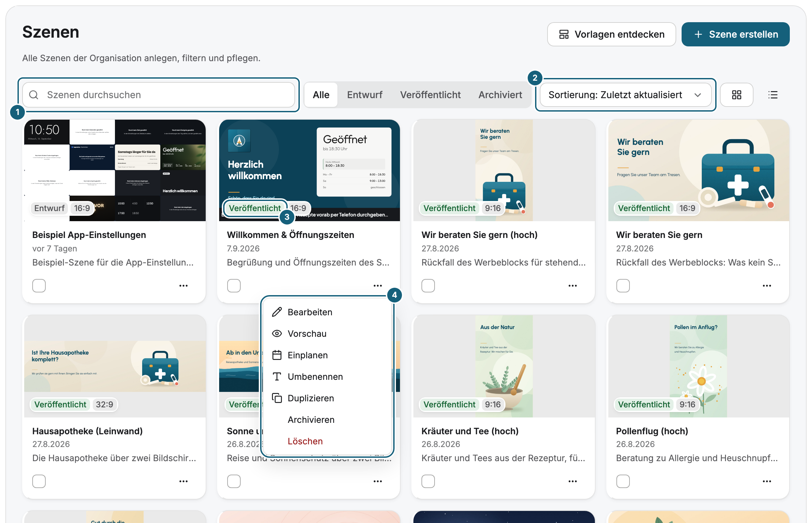Show only Archiviert scenes
The image size is (812, 523).
coord(500,95)
